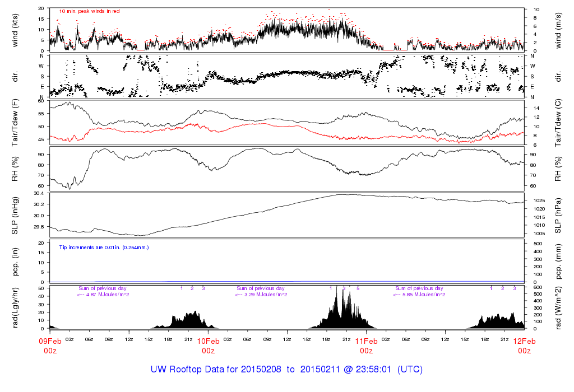
Task: Click the 'wind (kts)' axis label
Action: point(15,30)
